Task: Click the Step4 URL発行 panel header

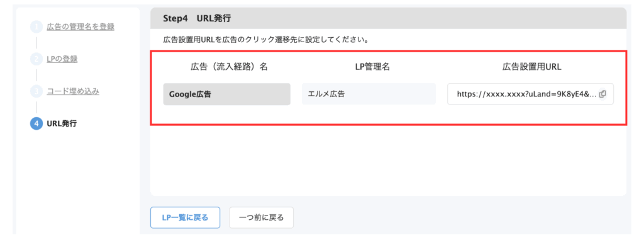Action: pyautogui.click(x=389, y=18)
